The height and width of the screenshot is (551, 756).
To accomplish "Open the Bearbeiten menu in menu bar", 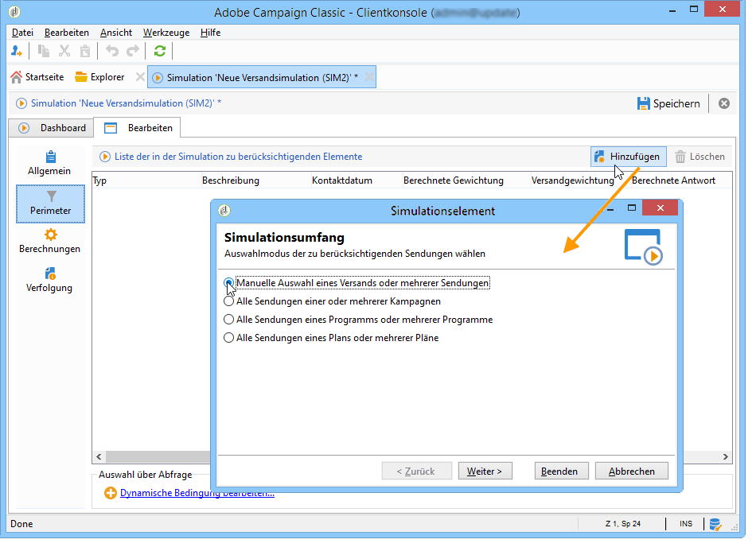I will pyautogui.click(x=67, y=33).
